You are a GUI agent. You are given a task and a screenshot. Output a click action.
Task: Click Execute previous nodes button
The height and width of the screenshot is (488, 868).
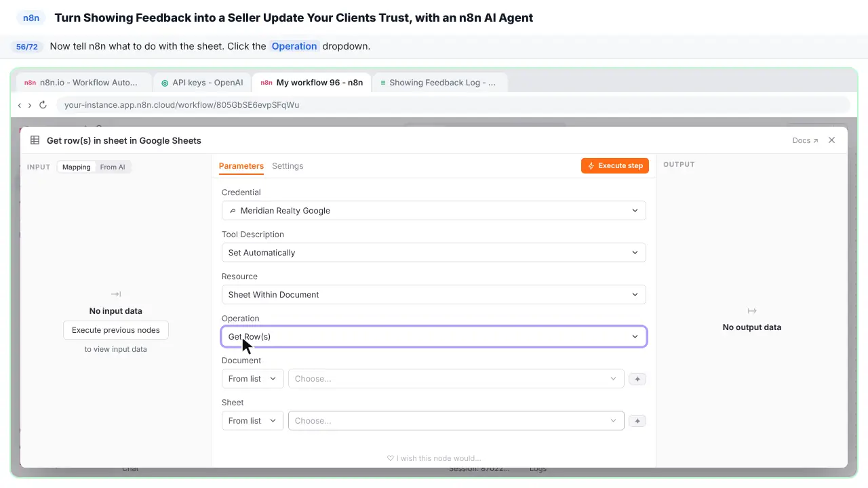(116, 330)
